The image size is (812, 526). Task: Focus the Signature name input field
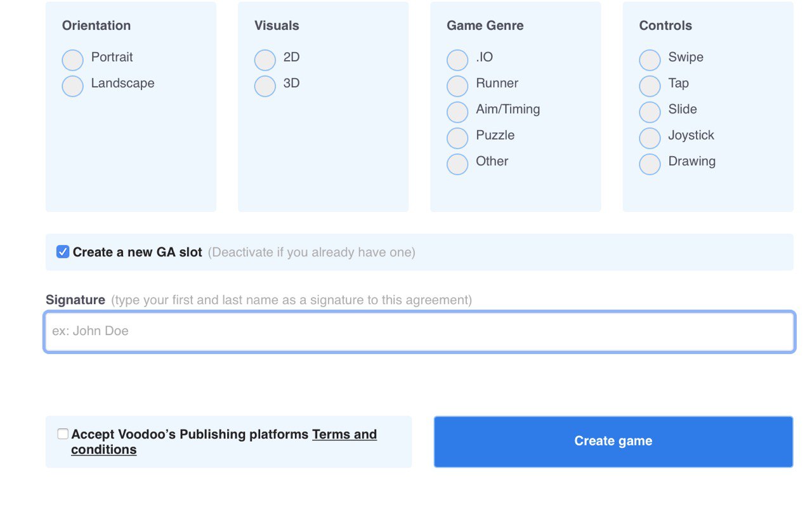(x=419, y=331)
